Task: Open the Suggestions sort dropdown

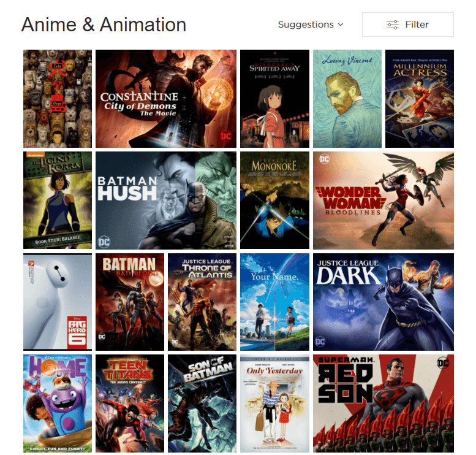Action: (x=310, y=25)
